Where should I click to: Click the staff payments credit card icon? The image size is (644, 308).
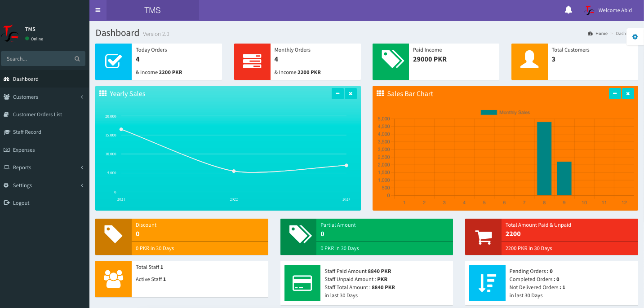[x=302, y=283]
